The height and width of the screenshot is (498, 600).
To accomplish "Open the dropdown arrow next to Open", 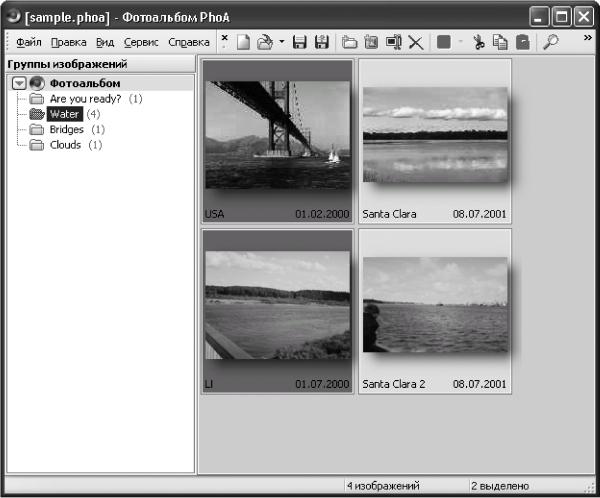I will coord(282,41).
